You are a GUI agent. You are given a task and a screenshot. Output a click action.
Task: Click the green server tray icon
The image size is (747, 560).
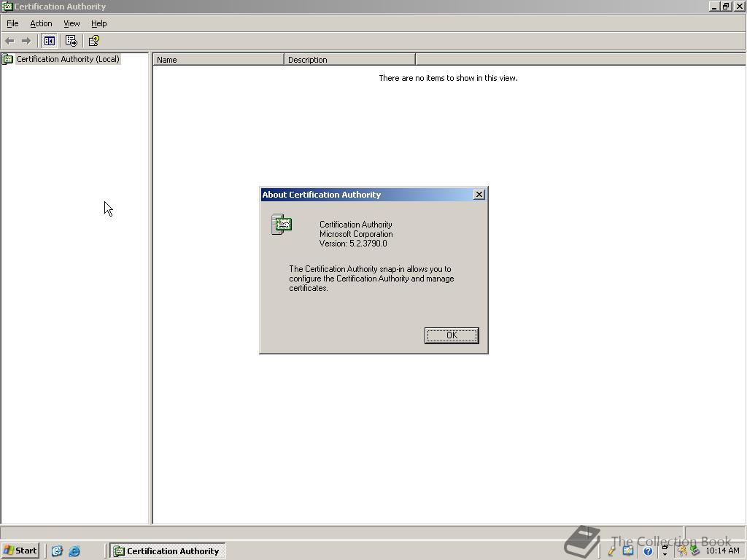click(x=695, y=551)
